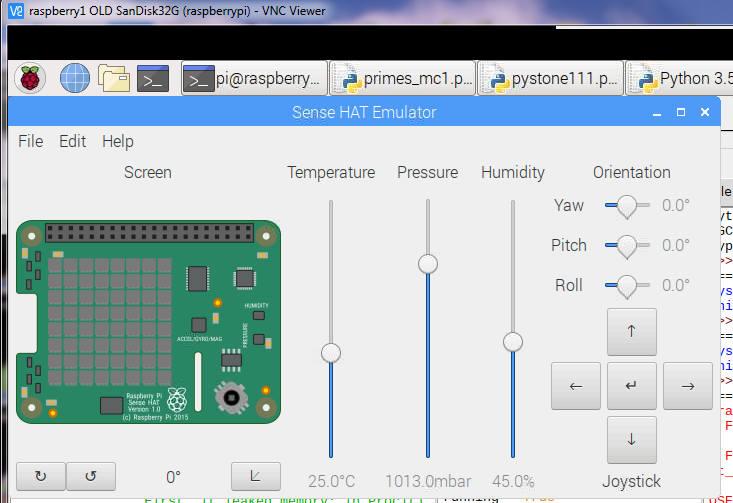The height and width of the screenshot is (503, 733).
Task: Switch to the Python 3.5 taskbar window
Action: [679, 79]
